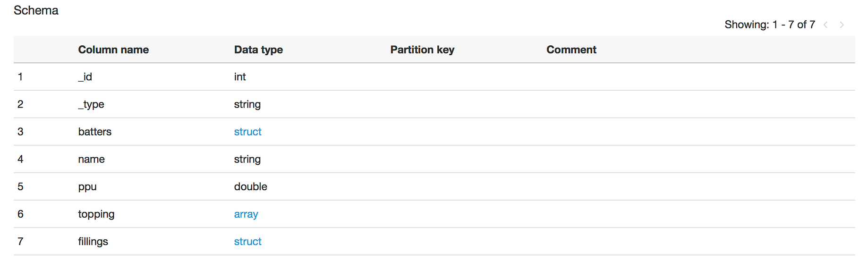Click the Schema heading
Screen dimensions: 868x279
36,10
